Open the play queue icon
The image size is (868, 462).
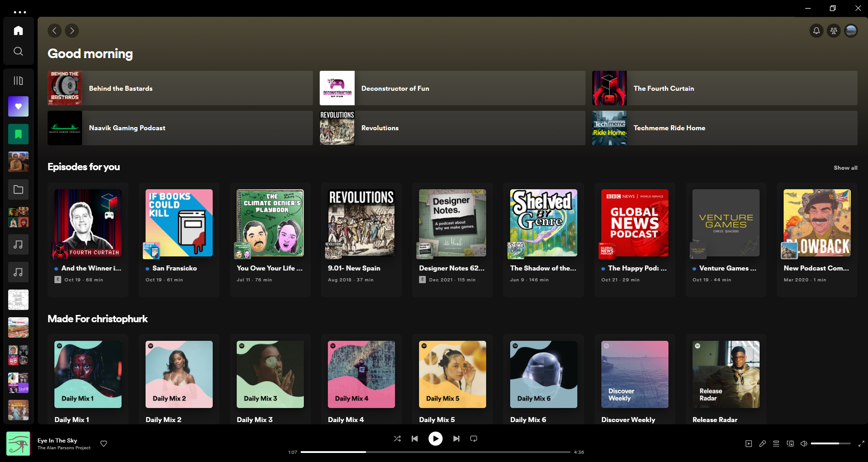(x=776, y=444)
